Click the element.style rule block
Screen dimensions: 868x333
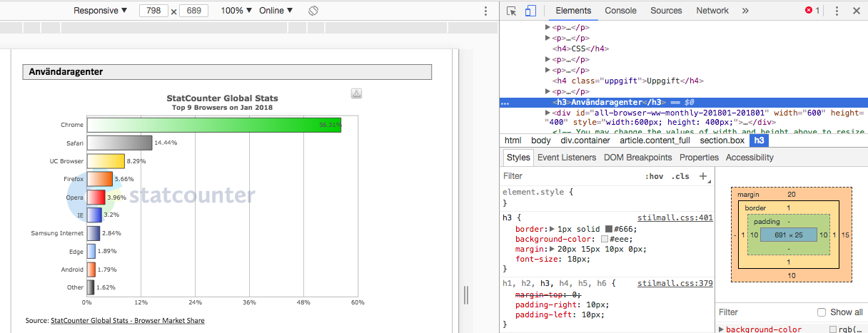pyautogui.click(x=607, y=198)
